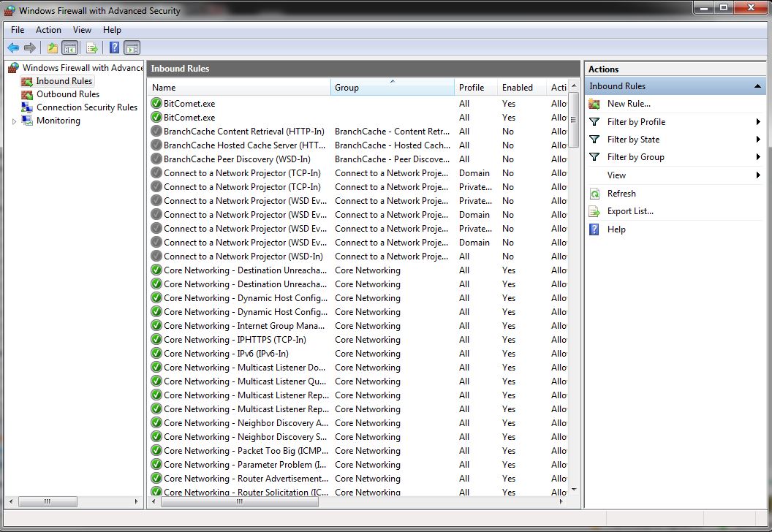Click the New Rule icon in Actions
Screen dimensions: 772x532
pos(595,104)
